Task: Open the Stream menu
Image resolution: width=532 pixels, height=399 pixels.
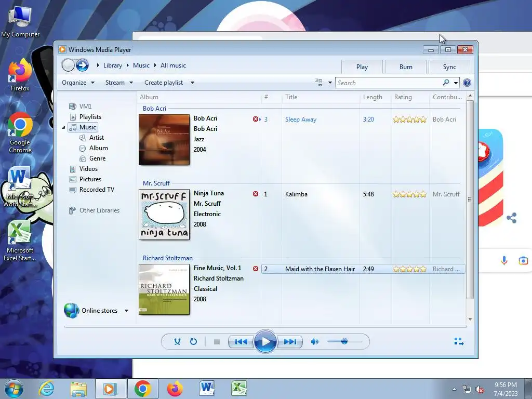Action: (x=119, y=83)
